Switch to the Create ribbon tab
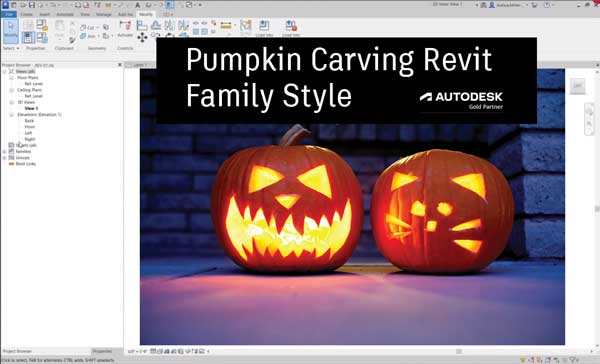 coord(26,14)
